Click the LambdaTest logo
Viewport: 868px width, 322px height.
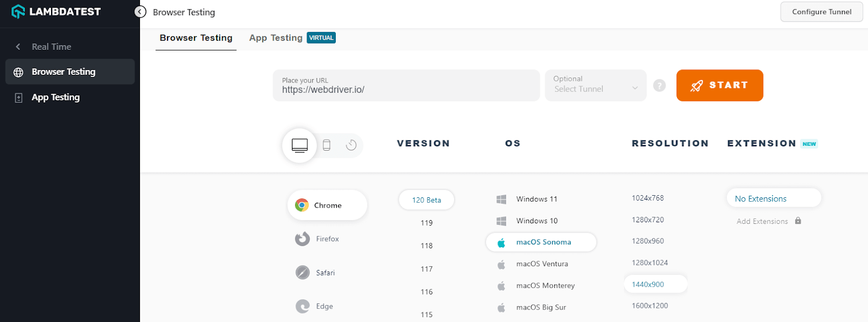coord(56,11)
